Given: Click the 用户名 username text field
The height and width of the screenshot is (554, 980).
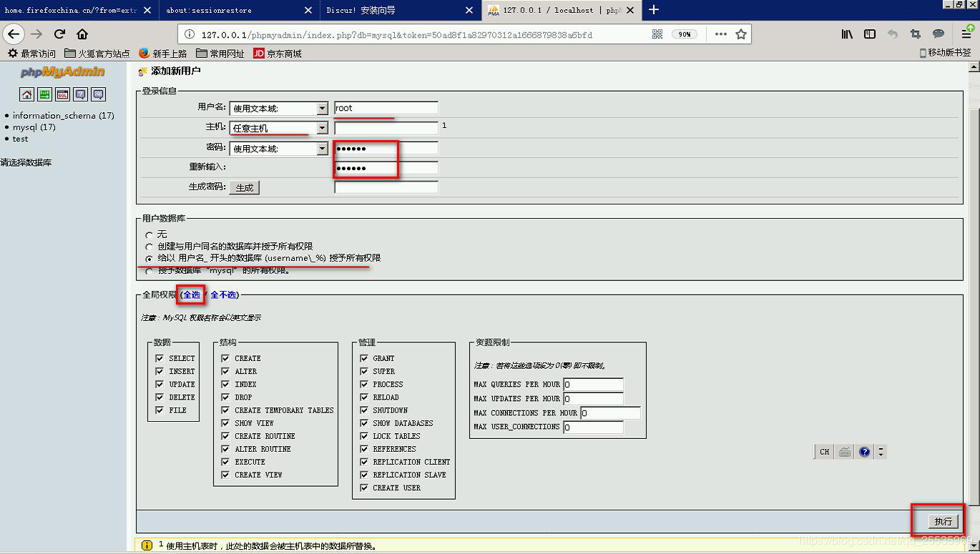Looking at the screenshot, I should 386,108.
